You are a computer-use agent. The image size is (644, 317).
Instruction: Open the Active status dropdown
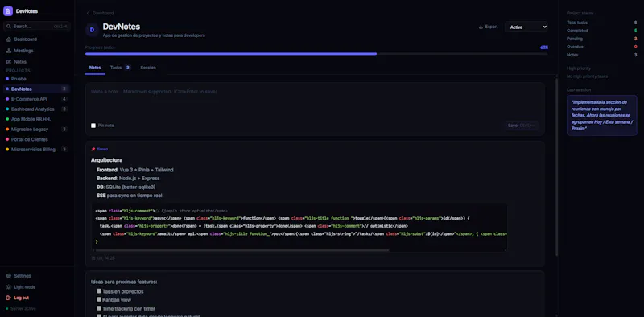[526, 27]
